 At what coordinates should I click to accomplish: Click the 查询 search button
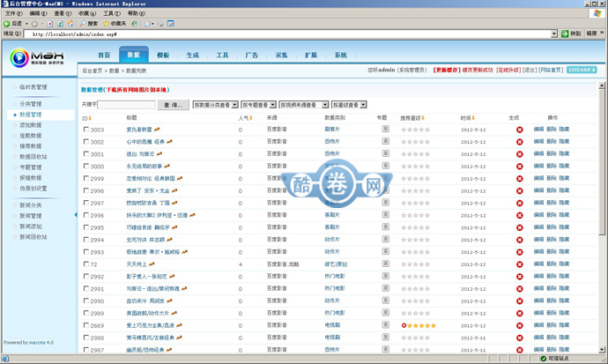172,104
